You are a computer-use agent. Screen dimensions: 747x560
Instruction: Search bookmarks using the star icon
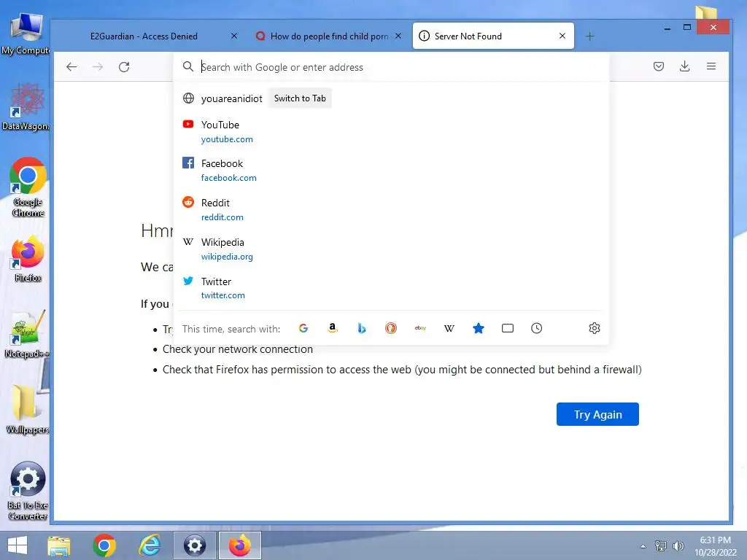click(x=479, y=328)
